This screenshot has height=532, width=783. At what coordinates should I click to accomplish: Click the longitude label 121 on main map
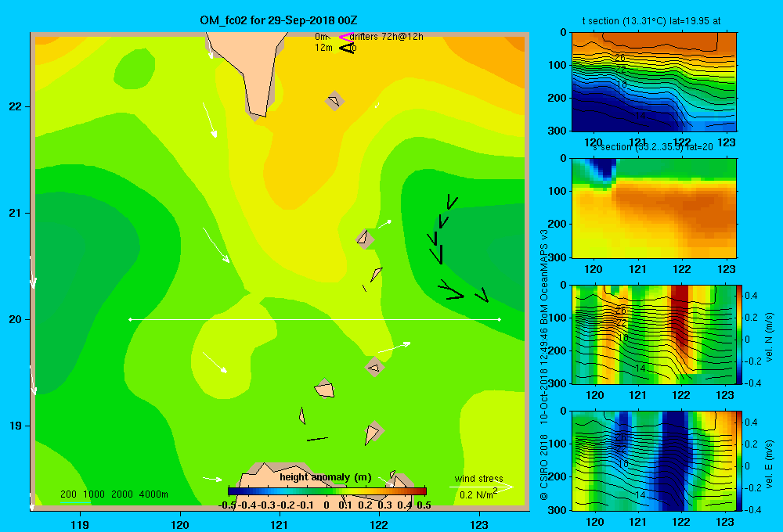click(280, 524)
